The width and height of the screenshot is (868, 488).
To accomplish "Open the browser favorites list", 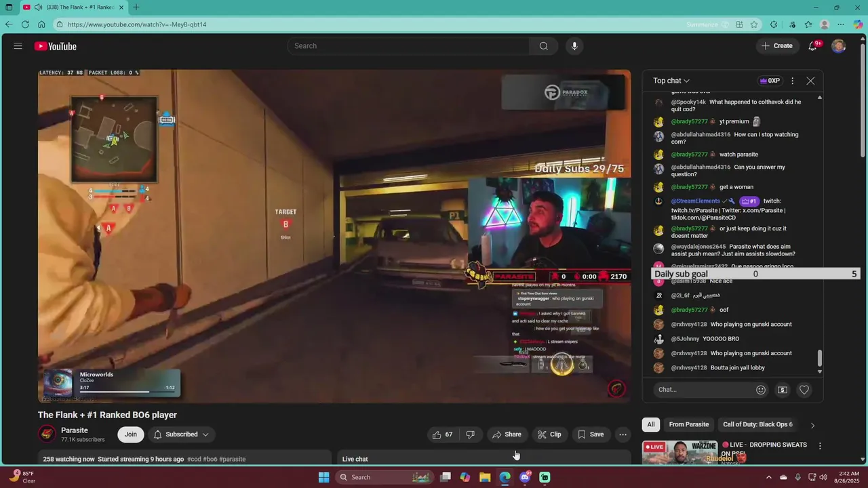I will pos(808,24).
